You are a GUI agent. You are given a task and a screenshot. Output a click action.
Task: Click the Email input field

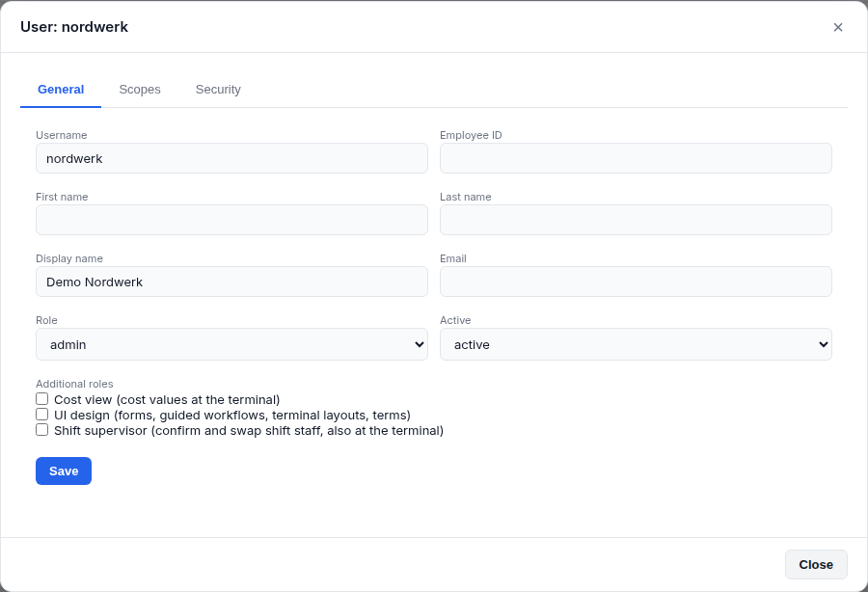pyautogui.click(x=636, y=282)
